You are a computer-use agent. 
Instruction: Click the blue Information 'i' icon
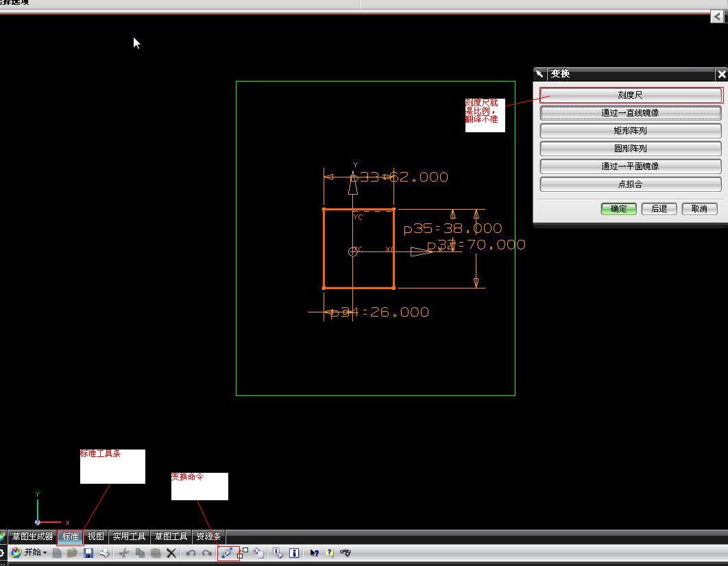point(294,552)
